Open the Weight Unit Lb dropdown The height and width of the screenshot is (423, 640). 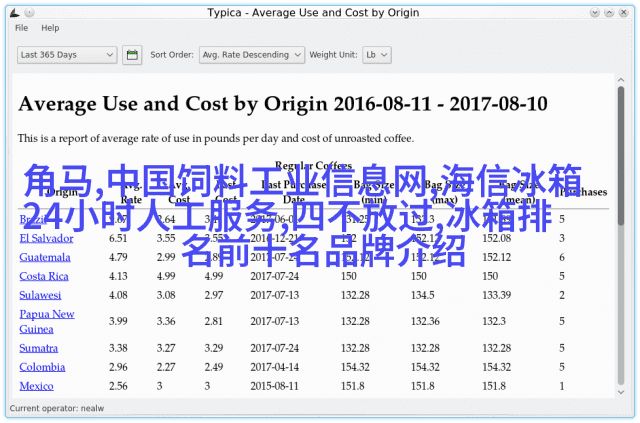pos(375,55)
